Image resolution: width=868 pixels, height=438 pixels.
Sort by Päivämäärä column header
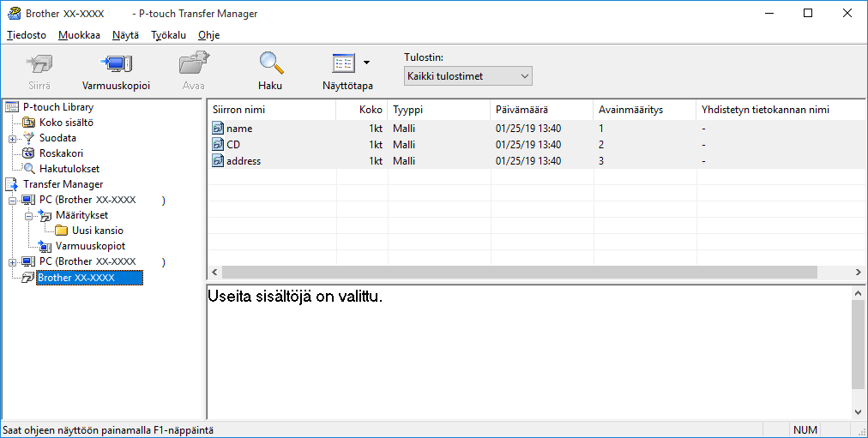(541, 110)
